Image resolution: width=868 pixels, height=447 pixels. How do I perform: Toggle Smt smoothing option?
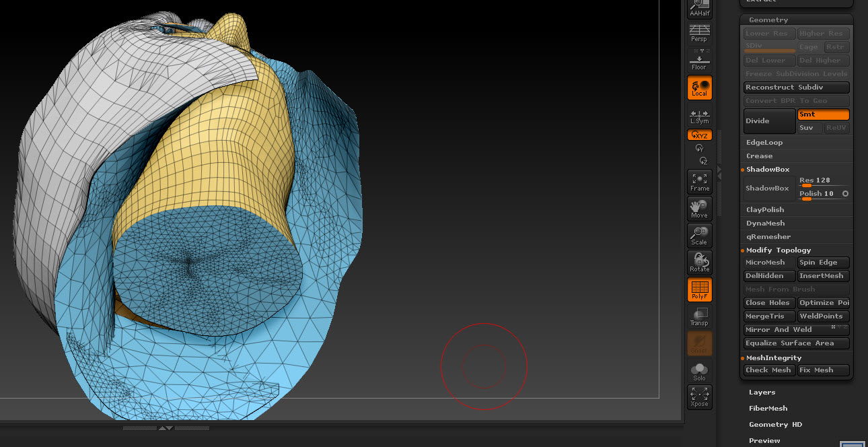pyautogui.click(x=824, y=114)
